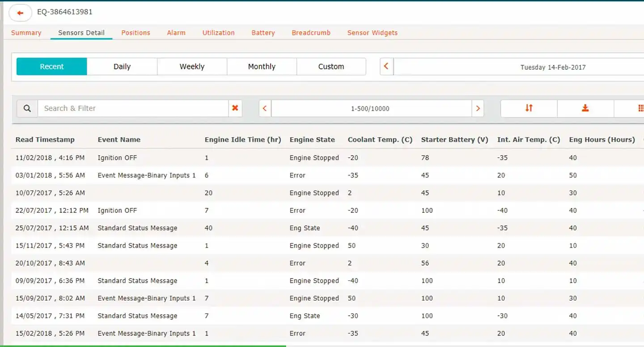Select the 20/10/2017 , 8:43 AM timestamp

pos(50,263)
